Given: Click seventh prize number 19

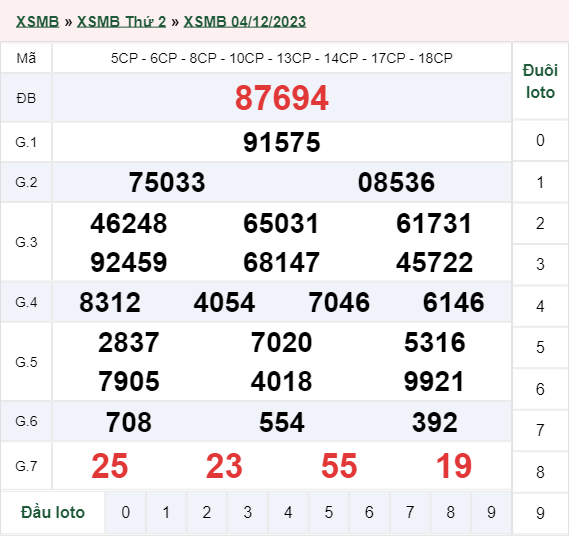Looking at the screenshot, I should [454, 466].
